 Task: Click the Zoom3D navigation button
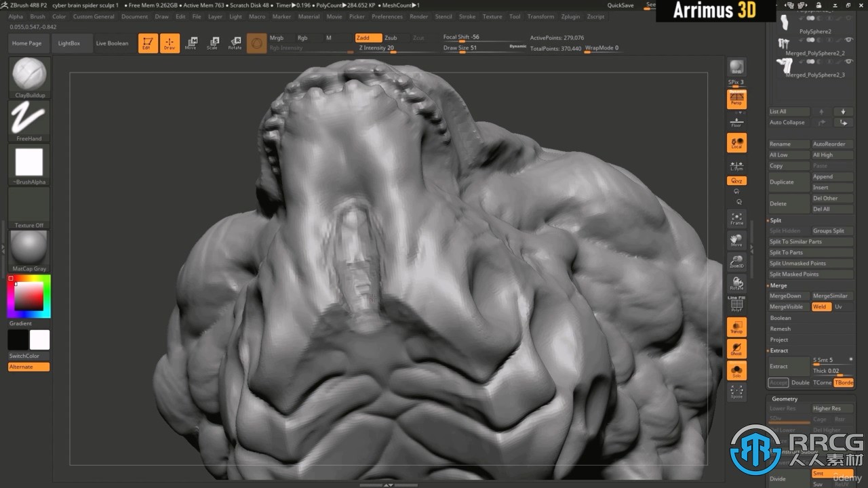click(736, 262)
